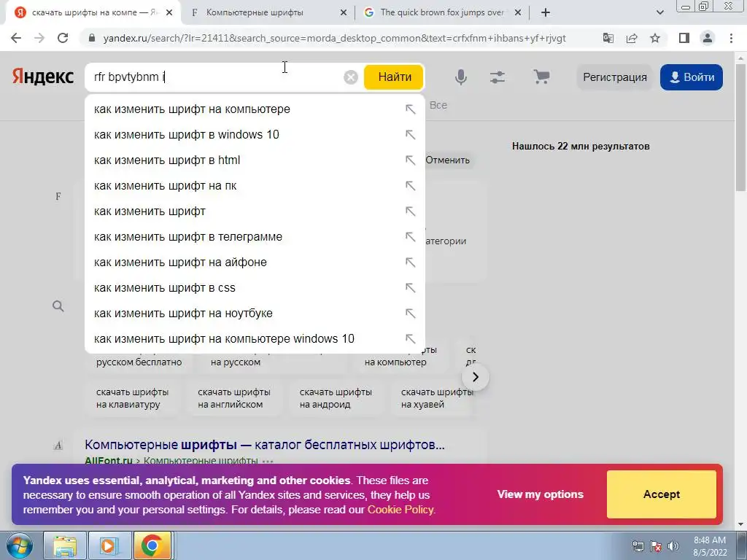Insert suggestion arrow for "как изменить шрифт на ноутбуке"
This screenshot has height=560, width=747.
pos(410,314)
